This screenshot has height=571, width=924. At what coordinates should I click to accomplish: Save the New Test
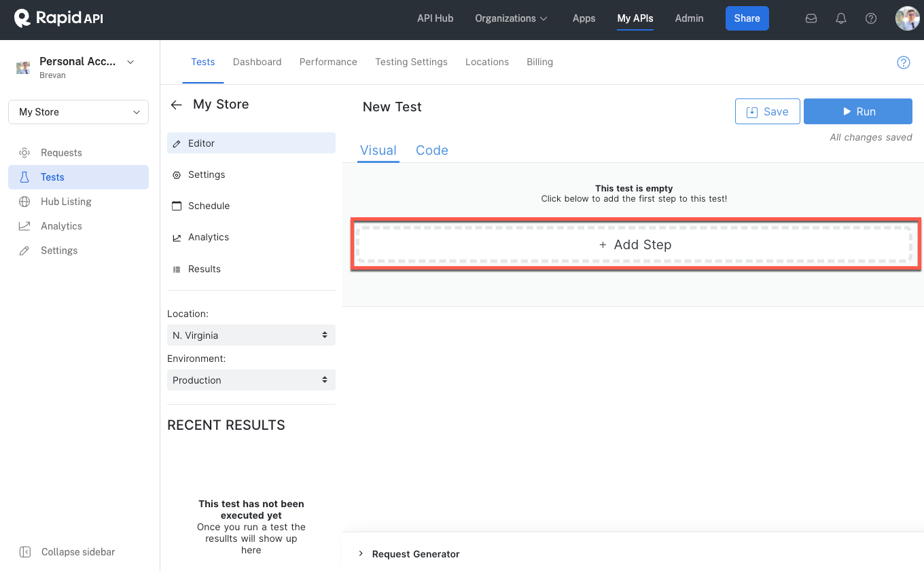767,111
